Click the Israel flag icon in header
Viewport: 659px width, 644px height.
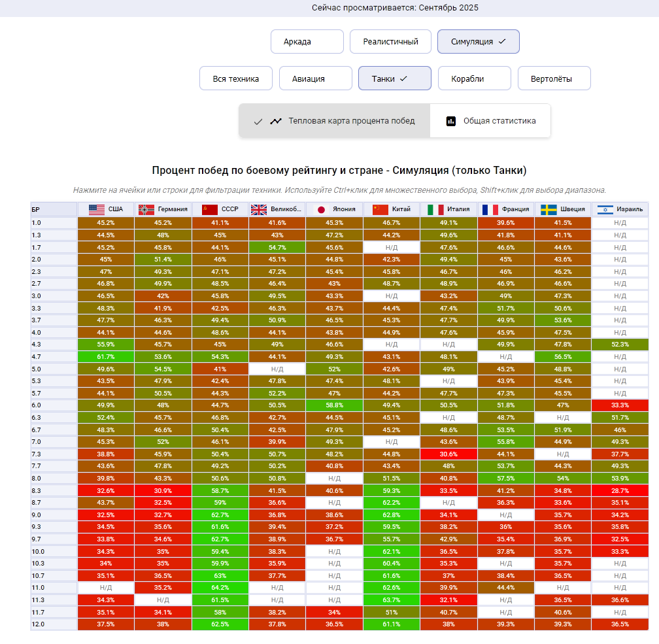(605, 209)
